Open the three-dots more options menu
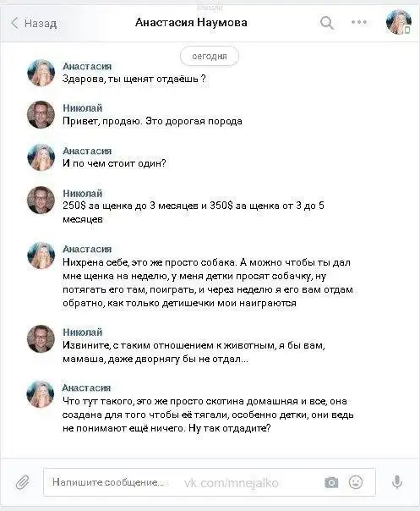This screenshot has height=511, width=420. coord(359,22)
